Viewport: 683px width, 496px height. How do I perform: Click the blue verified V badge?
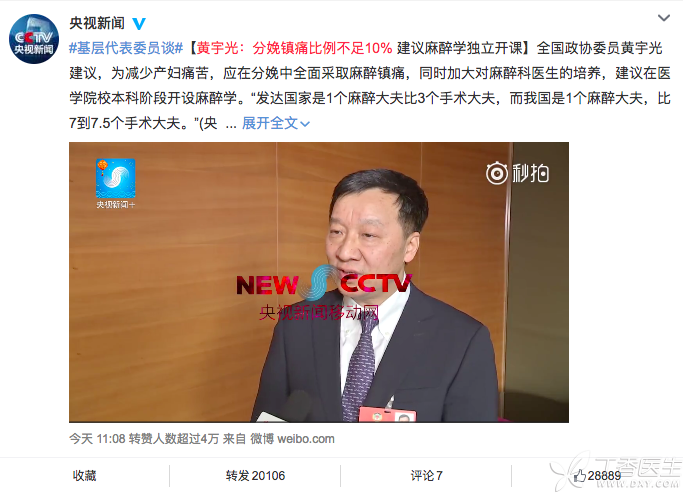point(139,24)
